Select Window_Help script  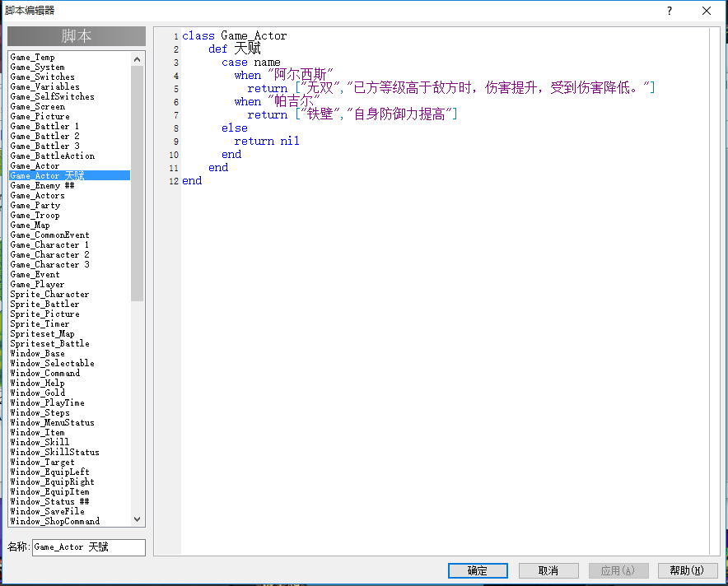(70, 383)
